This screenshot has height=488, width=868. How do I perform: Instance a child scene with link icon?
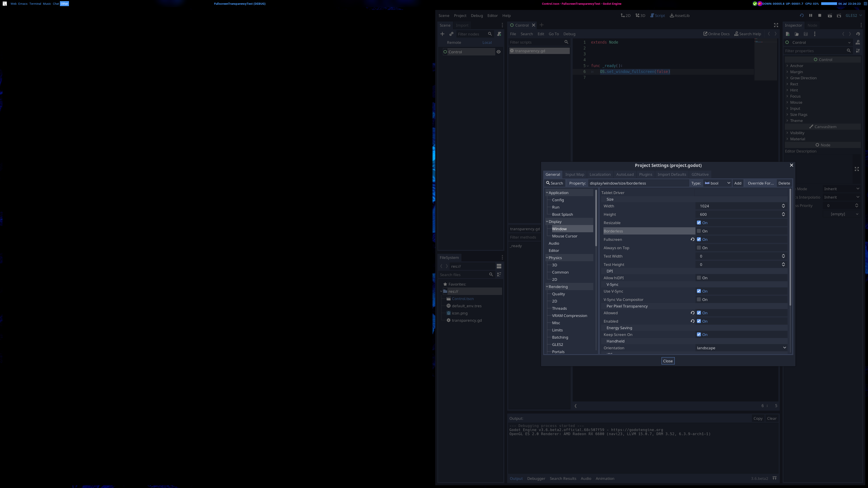tap(451, 34)
